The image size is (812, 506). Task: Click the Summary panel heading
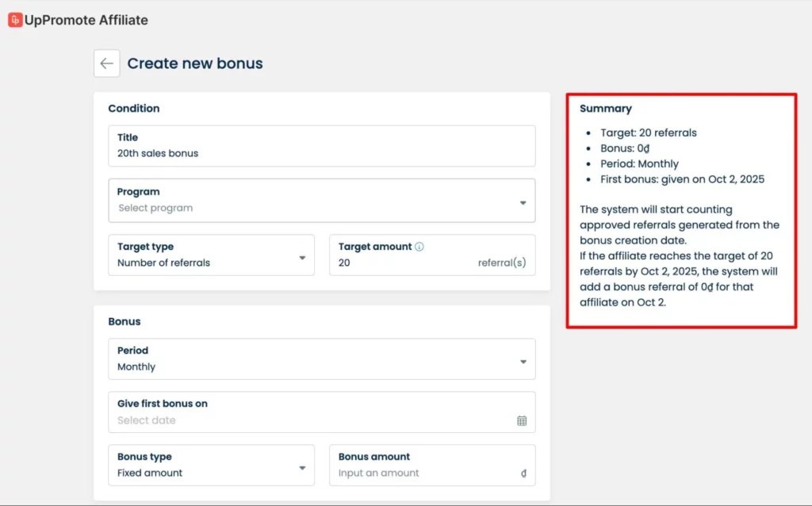pyautogui.click(x=606, y=109)
